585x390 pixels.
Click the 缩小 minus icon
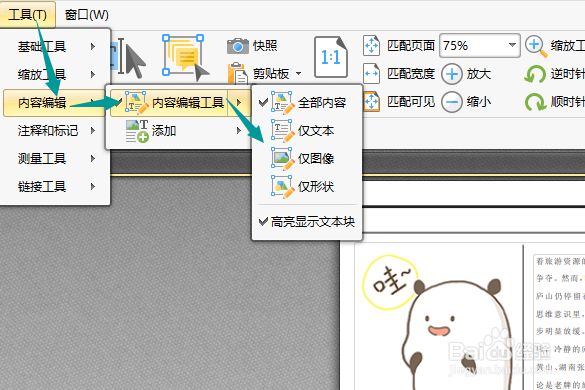coord(452,102)
